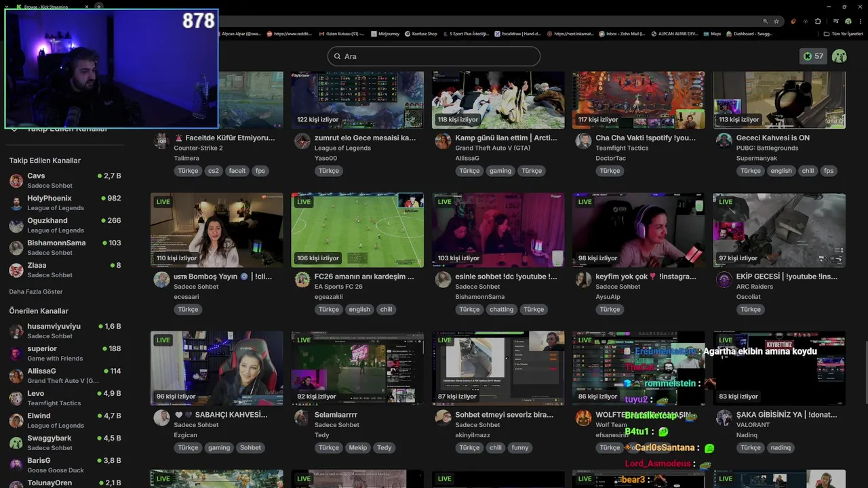Click egeazakli streamer avatar under FC26 stream
868x488 pixels.
point(302,279)
